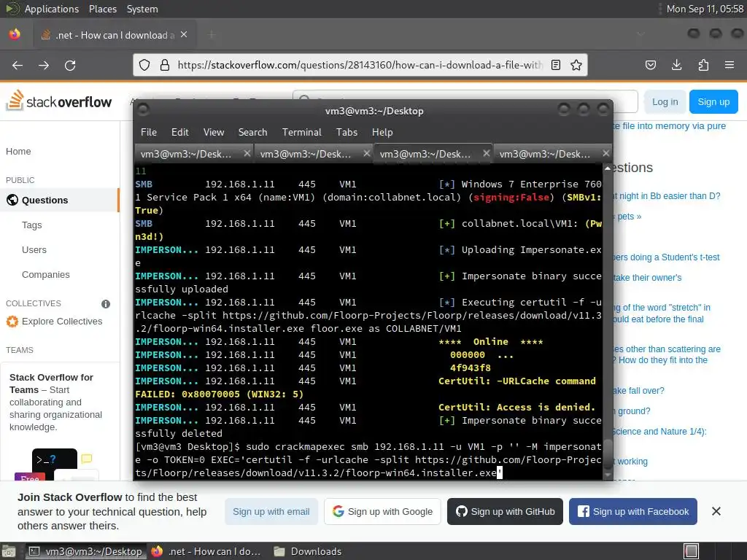Click the Firefox address bar URL

pyautogui.click(x=360, y=65)
